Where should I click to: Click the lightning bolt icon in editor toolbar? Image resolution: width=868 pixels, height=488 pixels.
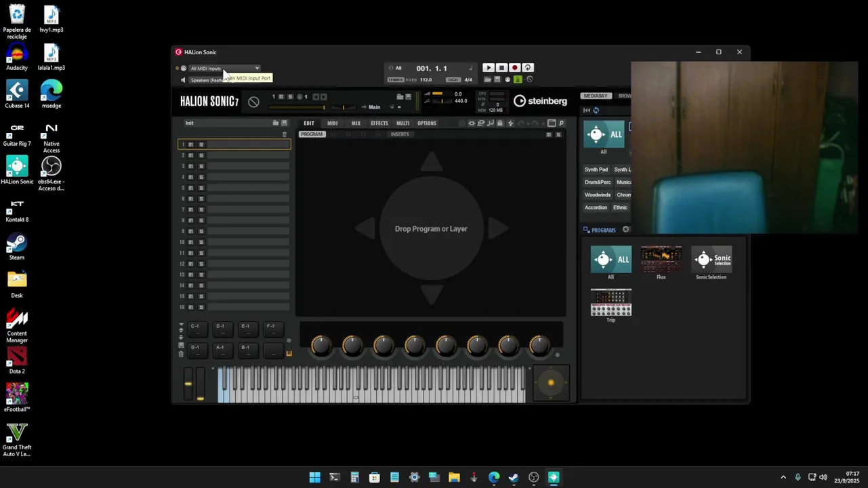511,123
